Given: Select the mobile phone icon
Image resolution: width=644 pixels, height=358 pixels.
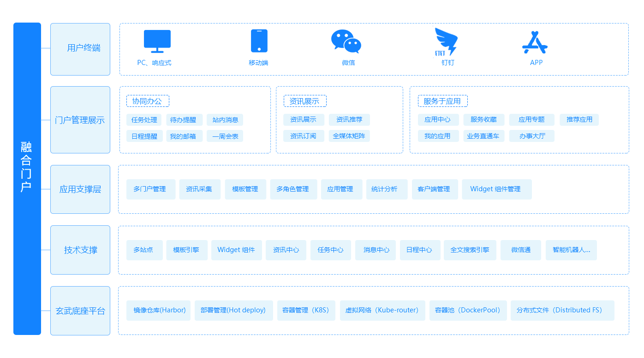Looking at the screenshot, I should click(259, 41).
